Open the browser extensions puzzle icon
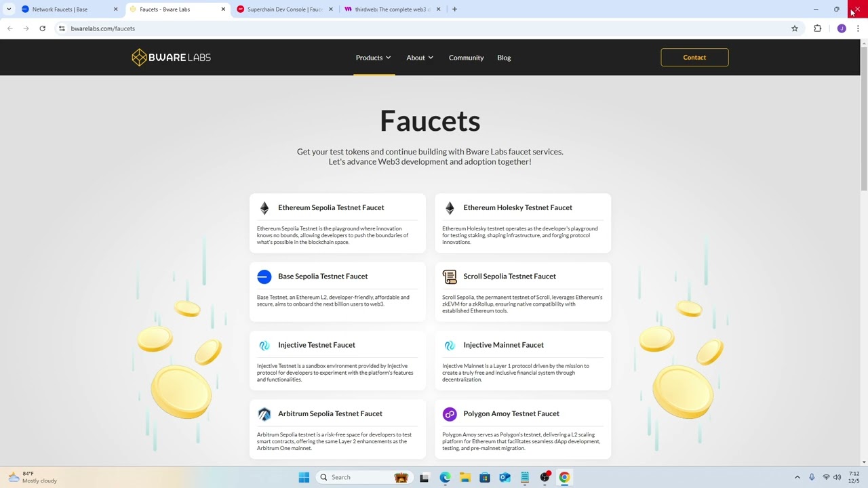This screenshot has height=488, width=868. pyautogui.click(x=817, y=28)
